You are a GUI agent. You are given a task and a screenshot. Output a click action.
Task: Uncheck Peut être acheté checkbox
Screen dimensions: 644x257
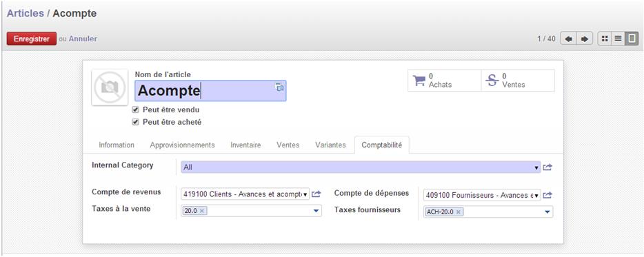click(x=135, y=123)
